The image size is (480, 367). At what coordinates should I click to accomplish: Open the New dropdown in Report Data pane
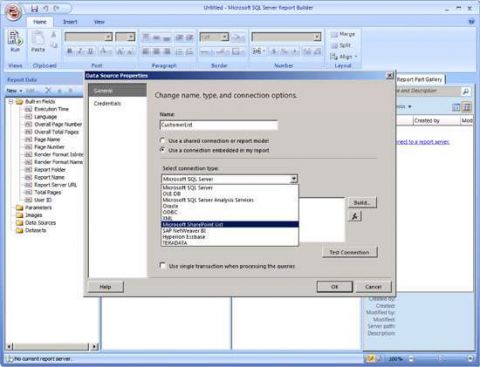14,91
